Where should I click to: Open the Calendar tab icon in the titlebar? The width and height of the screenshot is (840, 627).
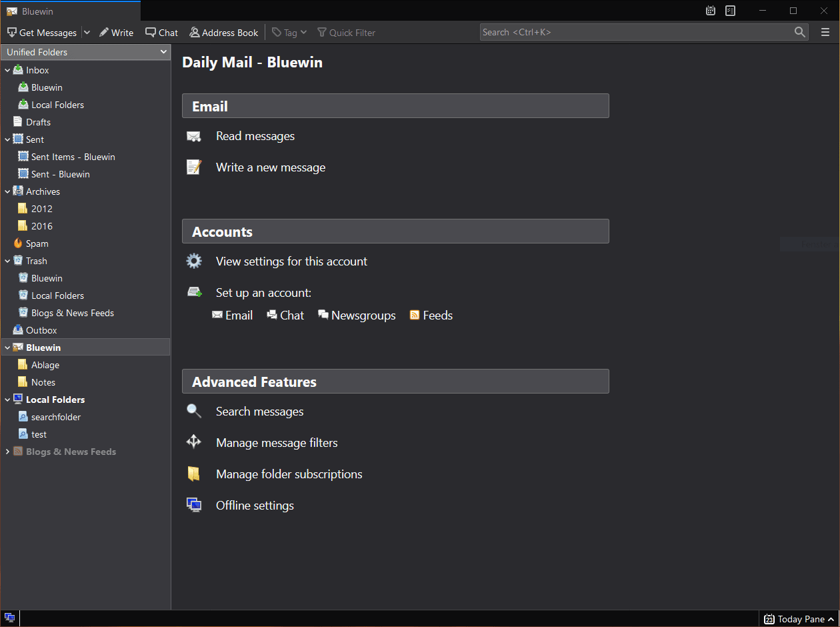tap(710, 10)
